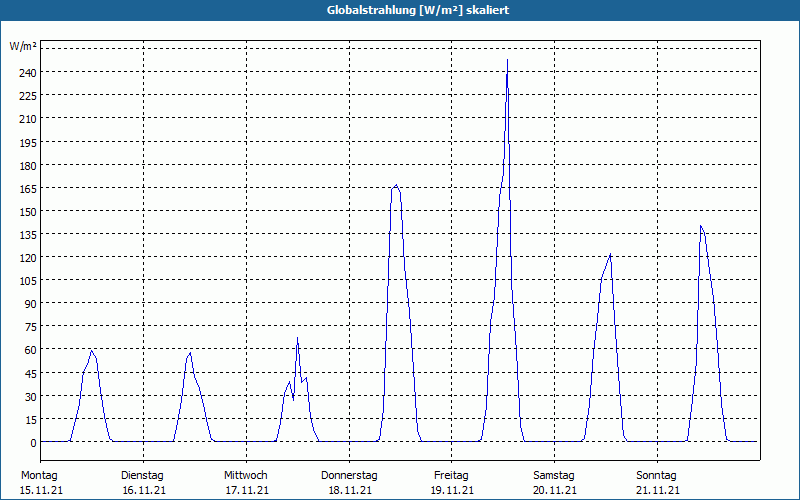This screenshot has height=500, width=800.
Task: Select the 165 axis value
Action: coord(28,189)
